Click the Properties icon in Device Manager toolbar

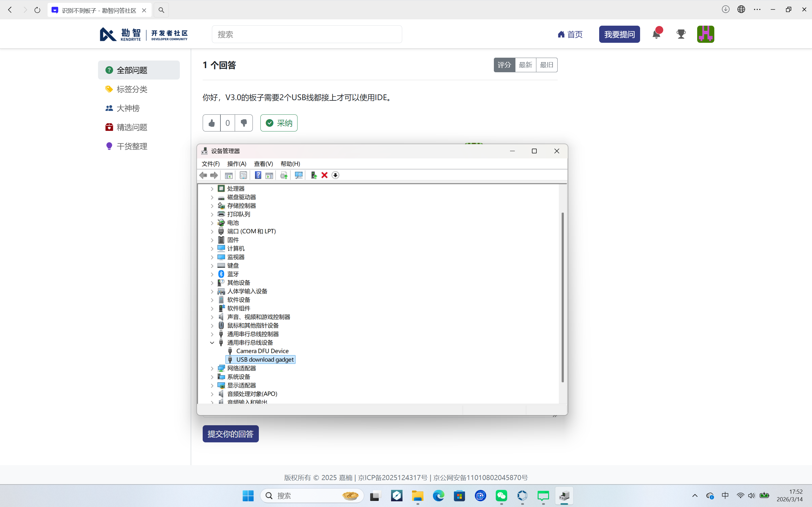243,175
